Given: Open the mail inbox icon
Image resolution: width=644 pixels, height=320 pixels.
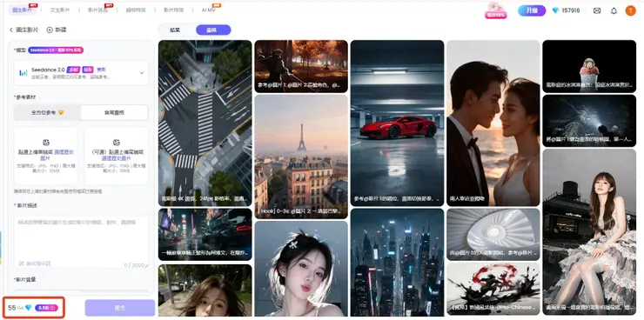Looking at the screenshot, I should click(597, 10).
